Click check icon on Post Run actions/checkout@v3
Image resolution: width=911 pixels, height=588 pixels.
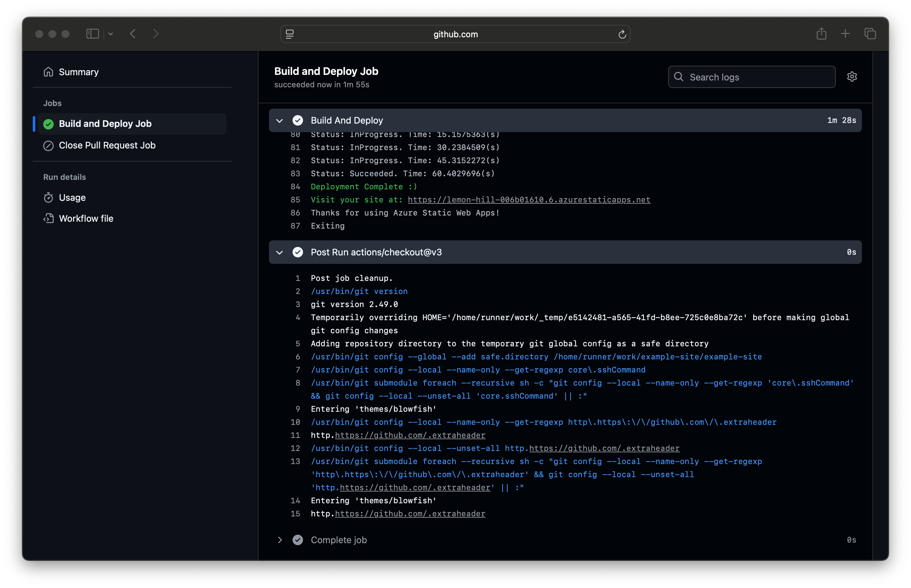[297, 252]
